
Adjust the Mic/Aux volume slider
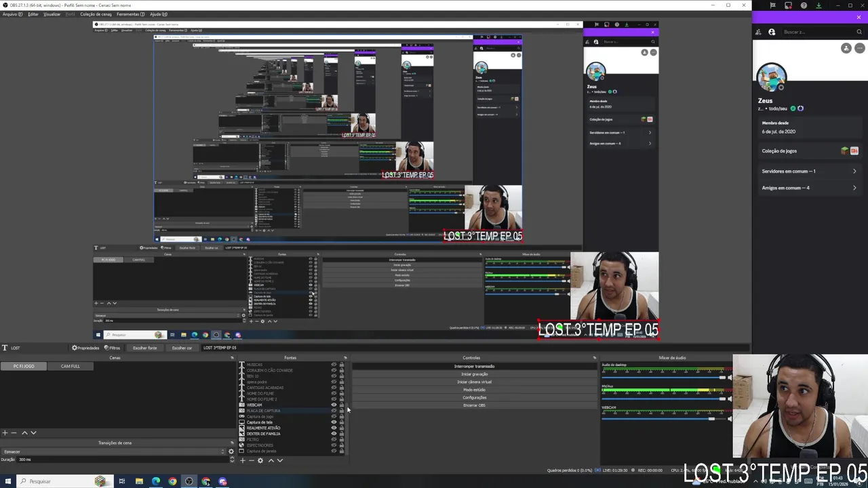click(663, 399)
